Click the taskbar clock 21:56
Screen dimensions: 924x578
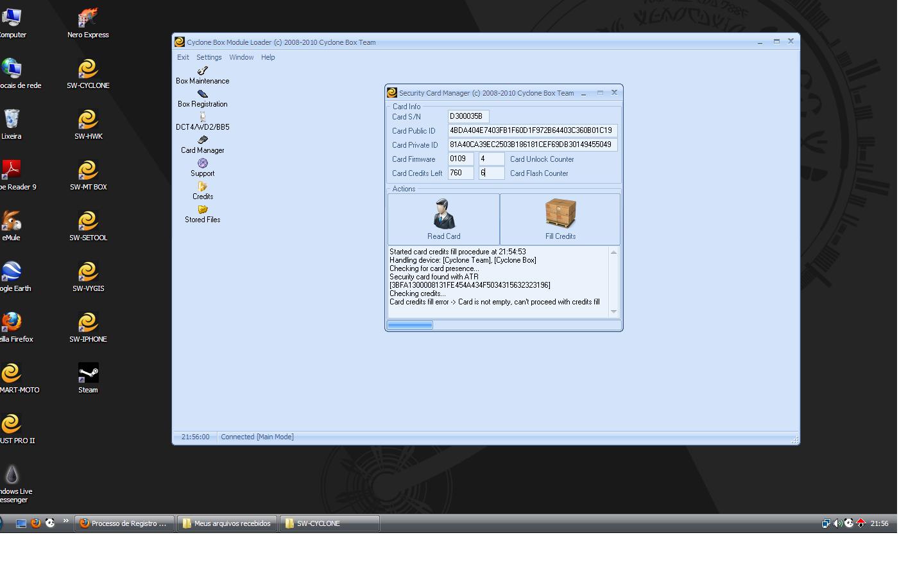879,523
